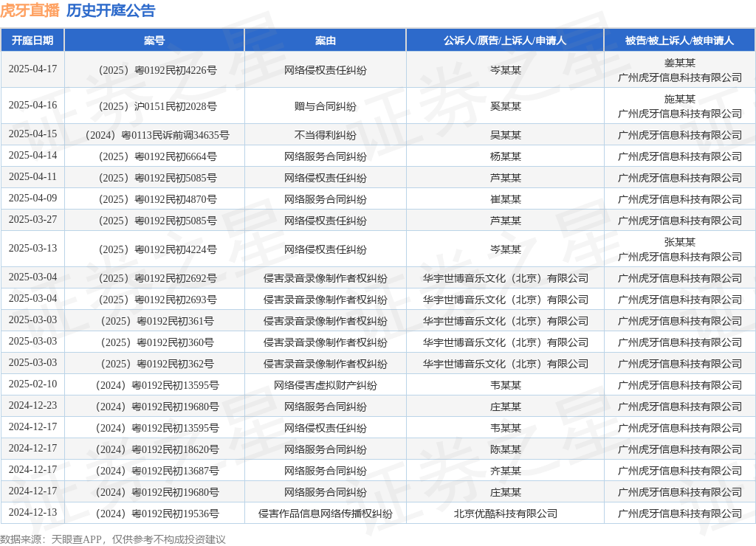Image resolution: width=756 pixels, height=546 pixels.
Task: Select case number (2024)粤0192民初19536号
Action: pos(158,514)
